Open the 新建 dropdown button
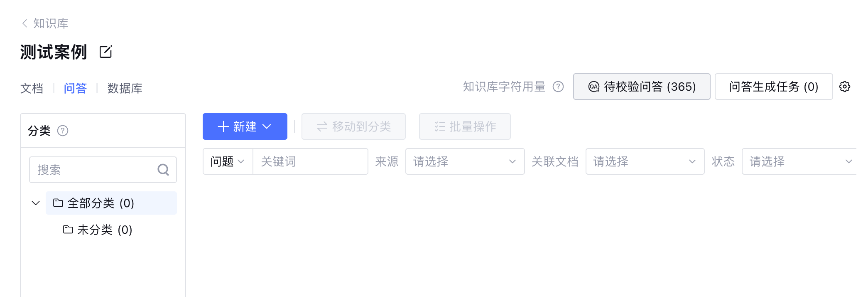 pos(245,126)
